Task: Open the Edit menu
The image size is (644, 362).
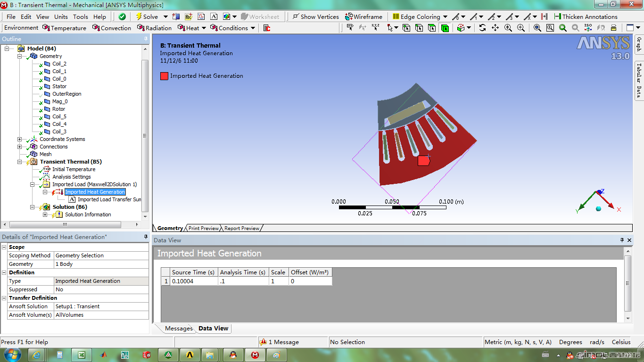Action: pos(26,16)
